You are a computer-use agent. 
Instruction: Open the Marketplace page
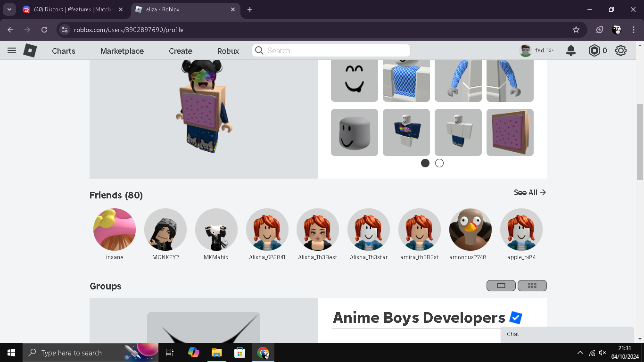coord(122,51)
